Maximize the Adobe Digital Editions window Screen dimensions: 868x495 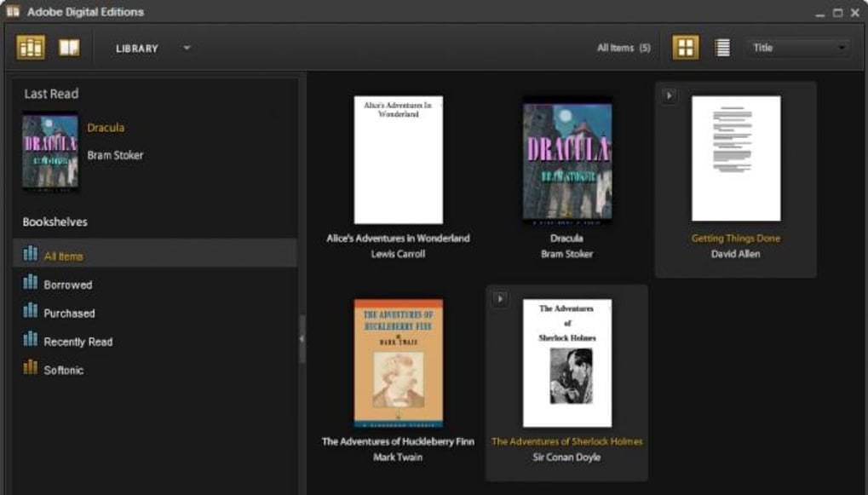(x=837, y=12)
